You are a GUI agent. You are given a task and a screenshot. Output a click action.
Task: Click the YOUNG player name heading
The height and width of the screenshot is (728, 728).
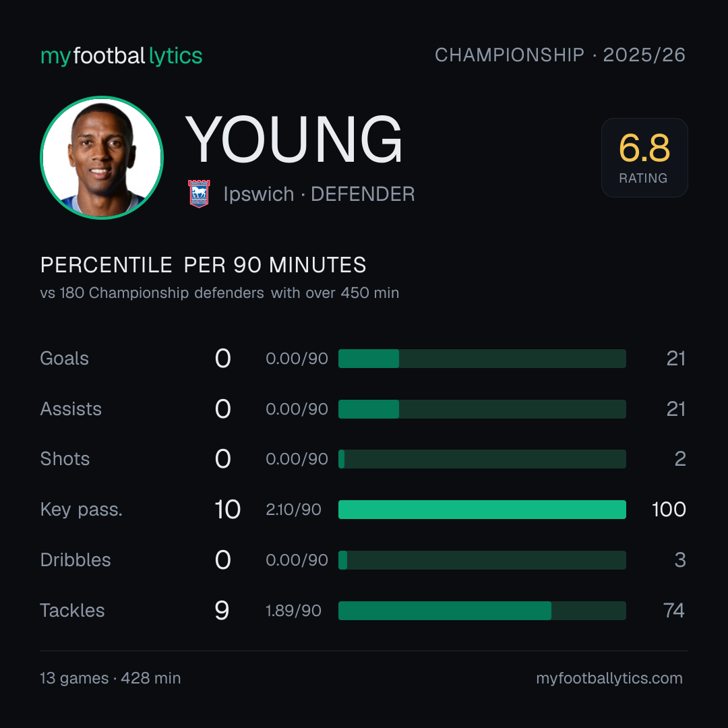(293, 140)
